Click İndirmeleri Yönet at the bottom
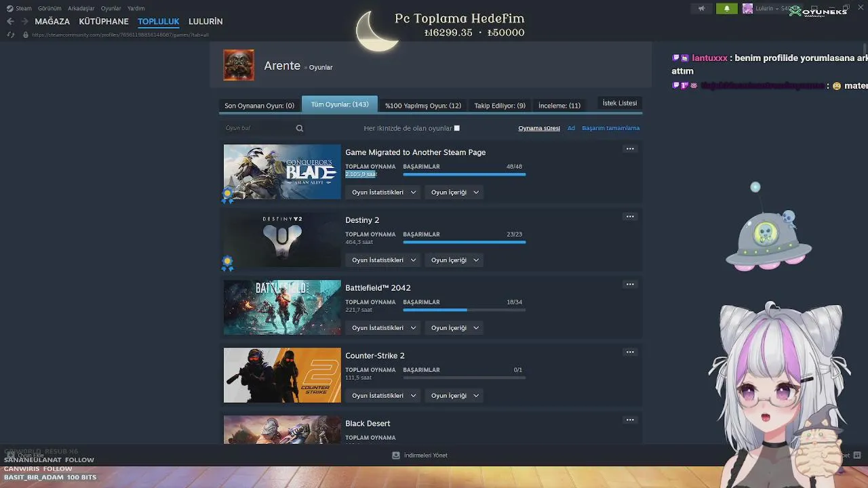Screen dimensions: 868x488 pos(426,455)
